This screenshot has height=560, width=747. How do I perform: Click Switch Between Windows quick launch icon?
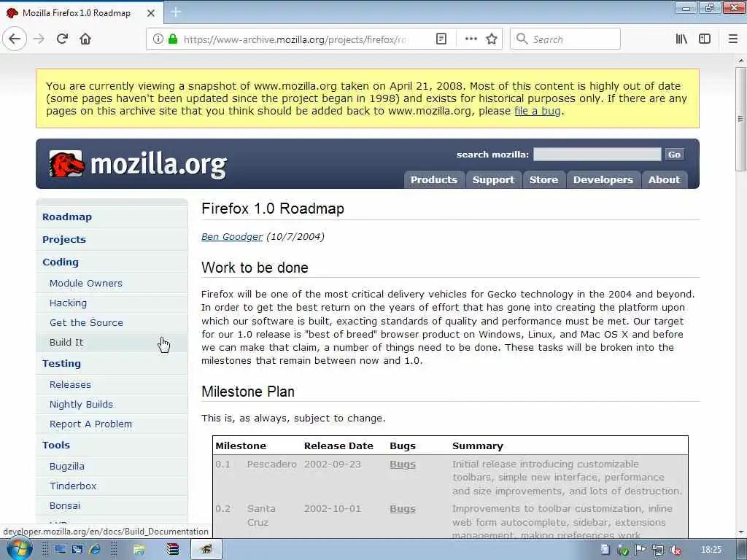pyautogui.click(x=77, y=550)
